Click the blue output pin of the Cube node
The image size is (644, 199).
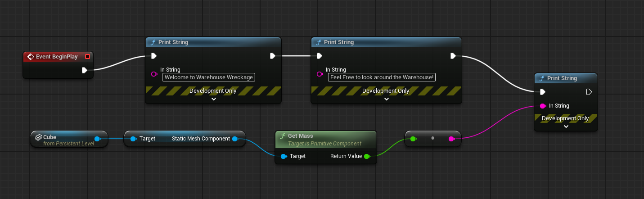pyautogui.click(x=97, y=139)
